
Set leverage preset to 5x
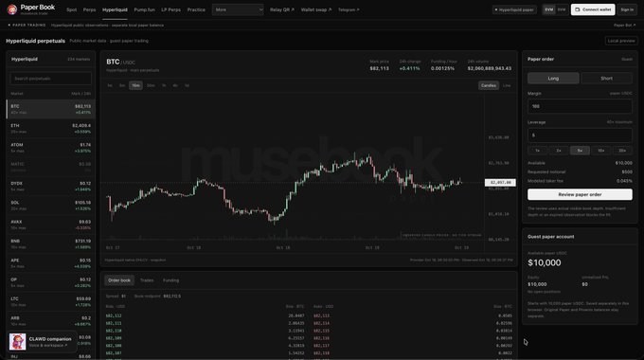(x=580, y=151)
